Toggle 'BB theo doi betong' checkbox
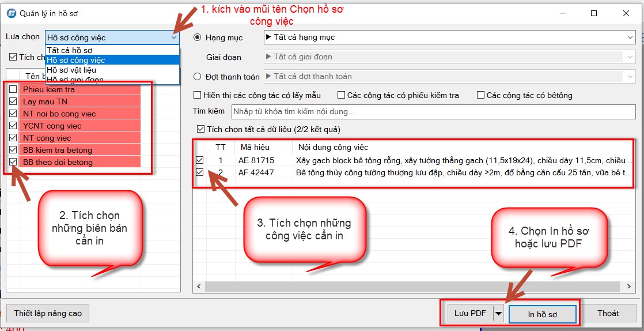The image size is (644, 331). pyautogui.click(x=13, y=162)
